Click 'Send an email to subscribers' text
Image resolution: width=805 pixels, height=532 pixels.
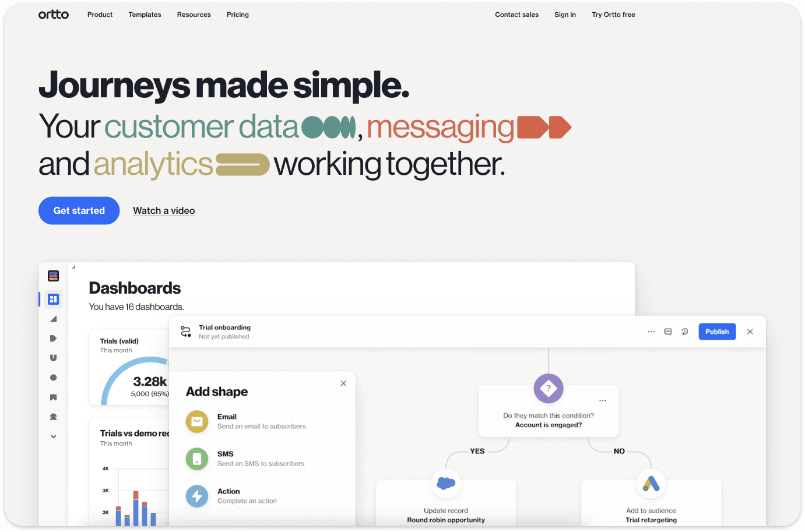262,427
